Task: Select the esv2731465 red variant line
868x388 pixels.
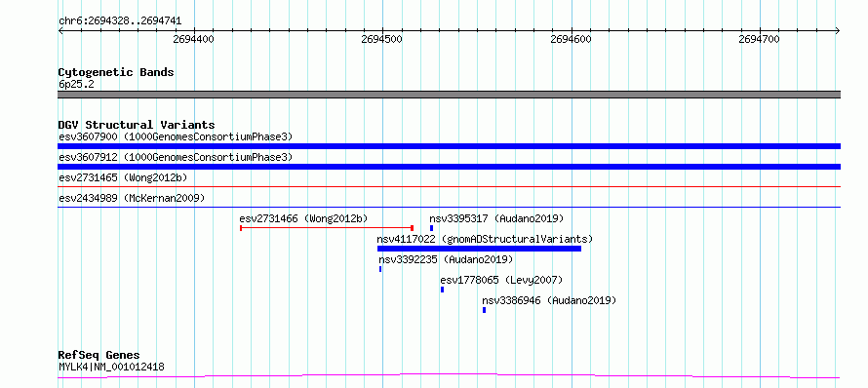Action: (x=449, y=187)
